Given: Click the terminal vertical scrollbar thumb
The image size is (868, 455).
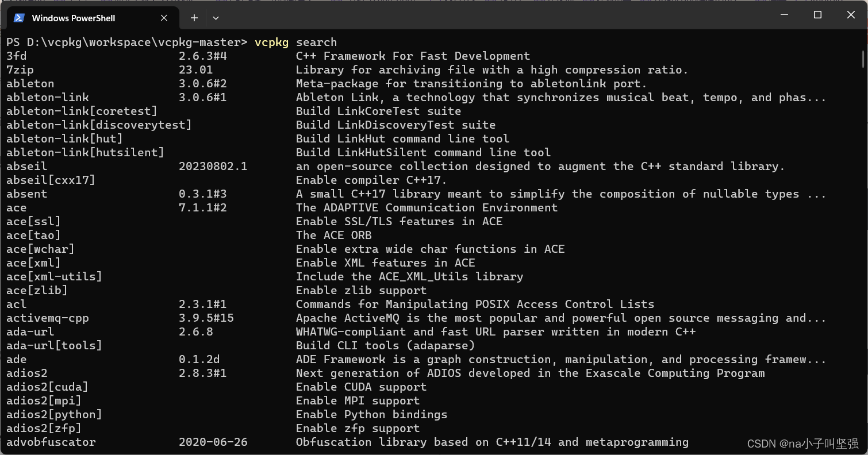Looking at the screenshot, I should [863, 59].
